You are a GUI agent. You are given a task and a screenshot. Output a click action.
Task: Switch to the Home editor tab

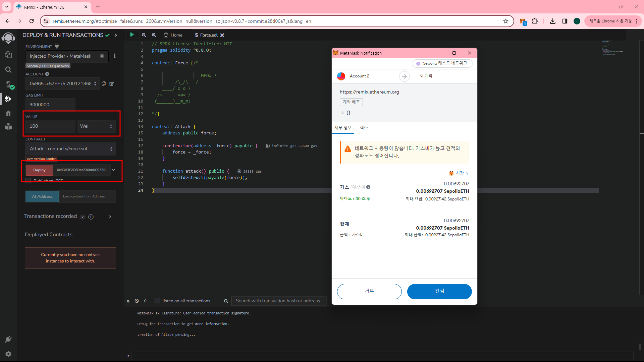click(x=173, y=35)
